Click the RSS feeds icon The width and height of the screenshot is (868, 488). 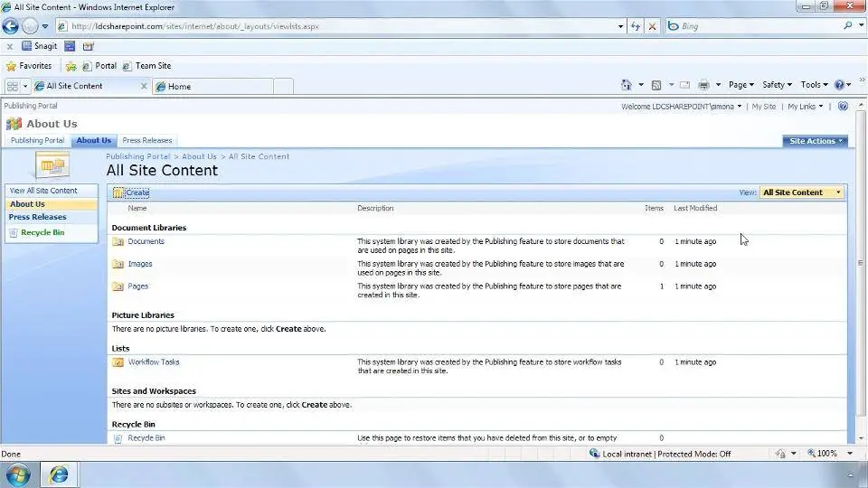coord(656,85)
